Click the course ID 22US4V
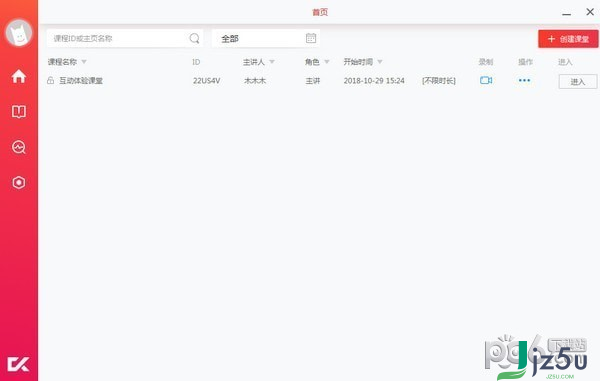This screenshot has height=381, width=600. click(206, 81)
